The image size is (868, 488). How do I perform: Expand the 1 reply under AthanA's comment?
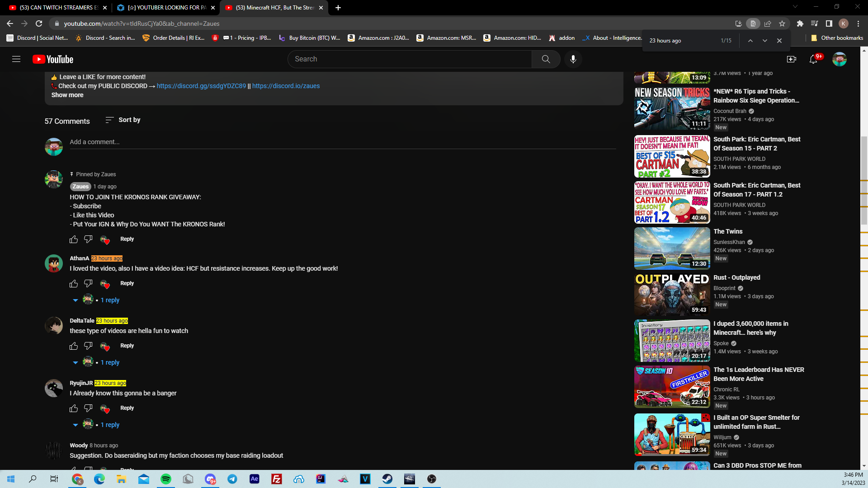(x=110, y=300)
